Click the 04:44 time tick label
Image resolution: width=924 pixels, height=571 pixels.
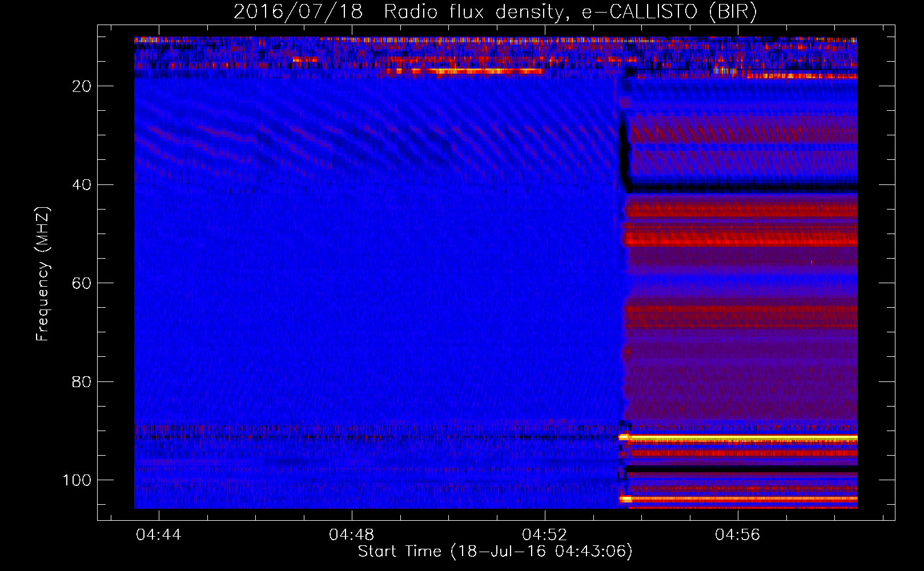tap(159, 535)
